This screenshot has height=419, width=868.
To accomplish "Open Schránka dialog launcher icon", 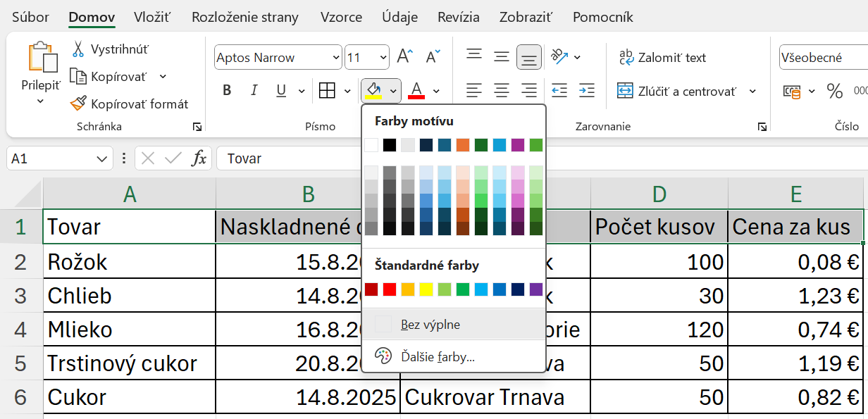I will click(x=197, y=127).
